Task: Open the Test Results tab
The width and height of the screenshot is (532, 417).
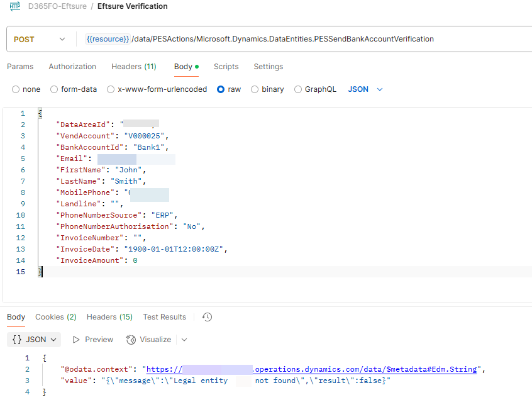Action: coord(165,317)
